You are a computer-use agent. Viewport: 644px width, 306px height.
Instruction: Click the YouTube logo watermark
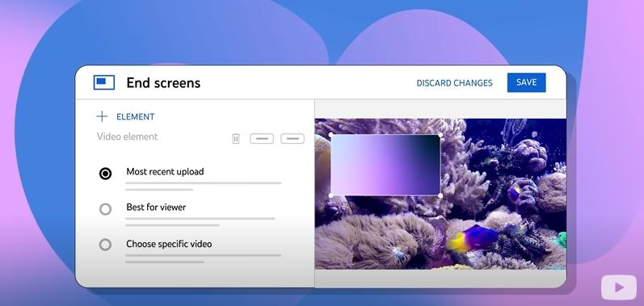coord(618,287)
